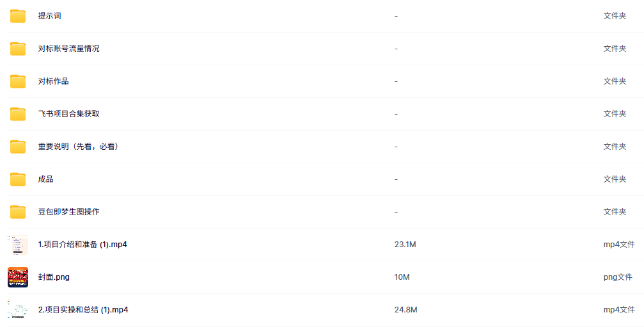Screen dimensions: 644x331
Task: Open the 提示词 folder name link
Action: click(50, 16)
